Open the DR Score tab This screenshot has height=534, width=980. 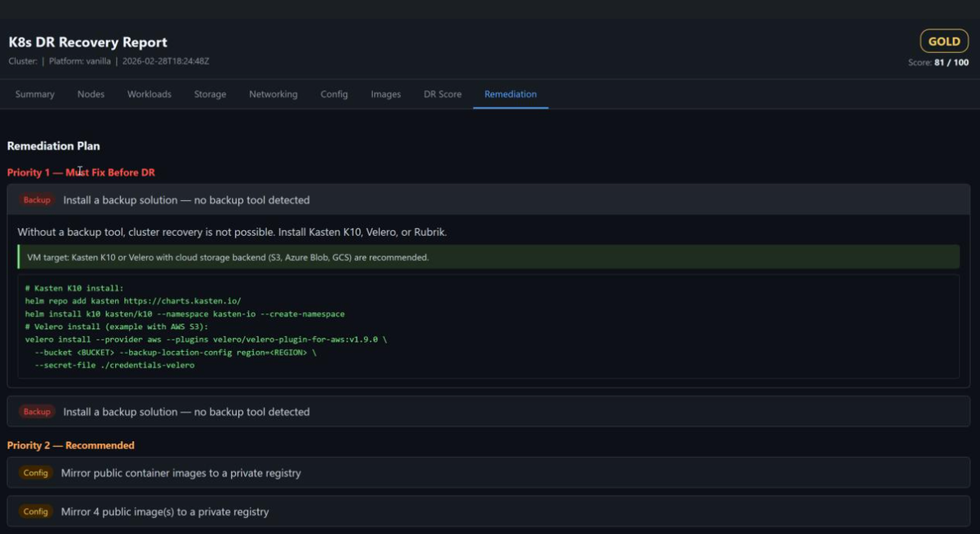tap(442, 94)
